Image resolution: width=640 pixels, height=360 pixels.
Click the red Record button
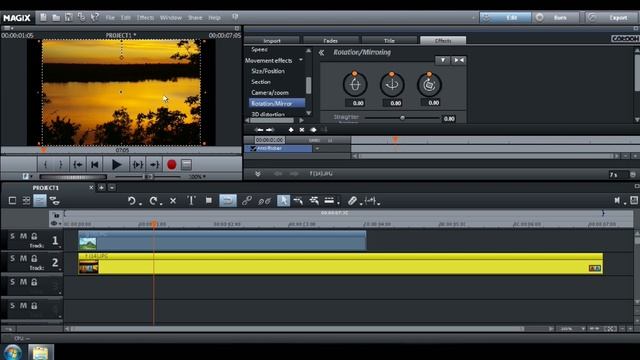pos(171,164)
